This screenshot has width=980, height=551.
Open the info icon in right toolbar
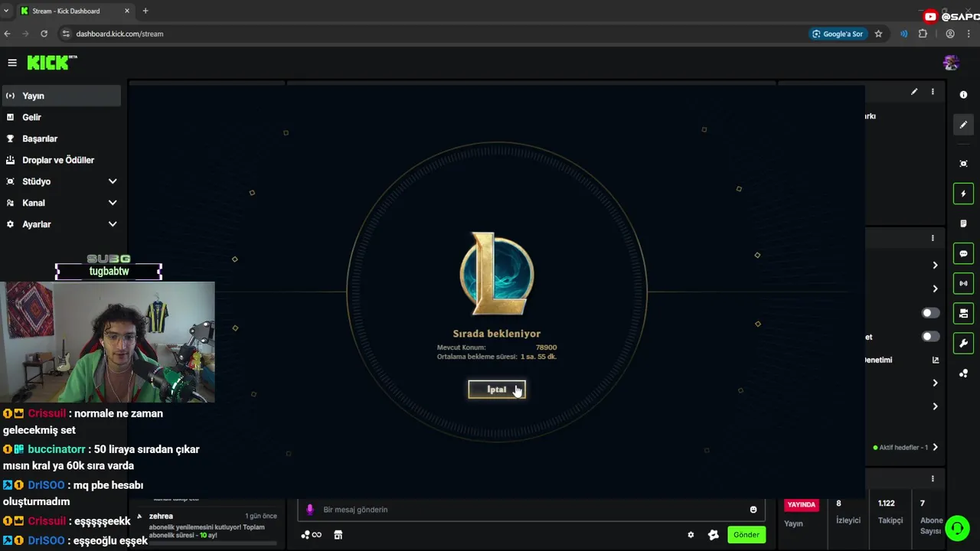963,95
